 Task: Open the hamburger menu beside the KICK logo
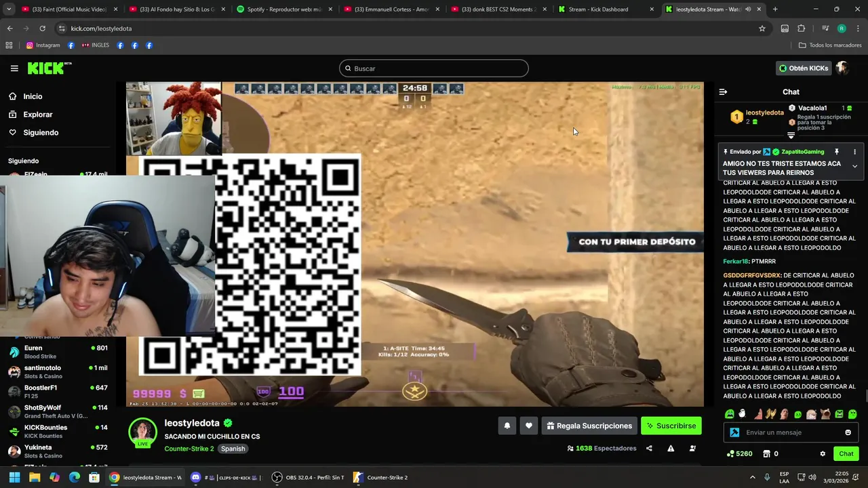pyautogui.click(x=14, y=68)
